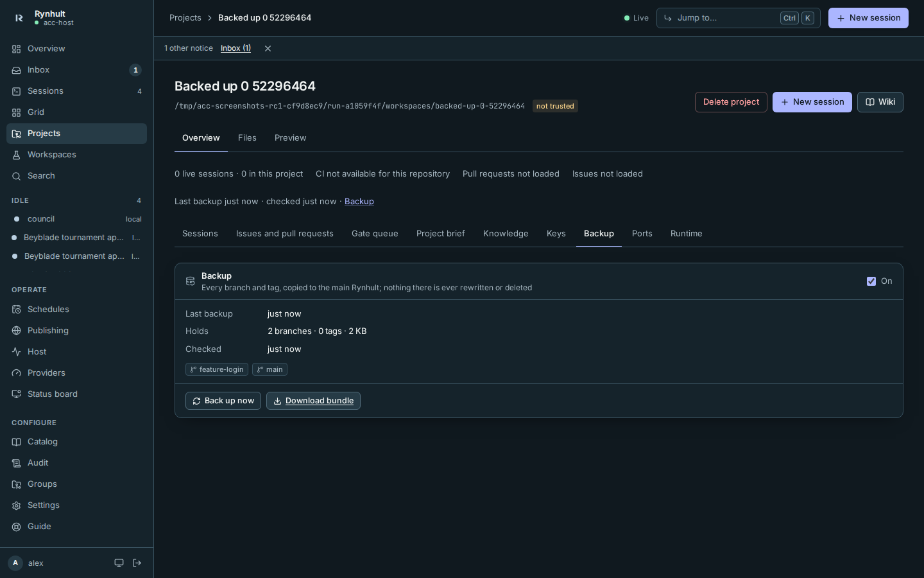Open the Knowledge tab

pyautogui.click(x=506, y=234)
